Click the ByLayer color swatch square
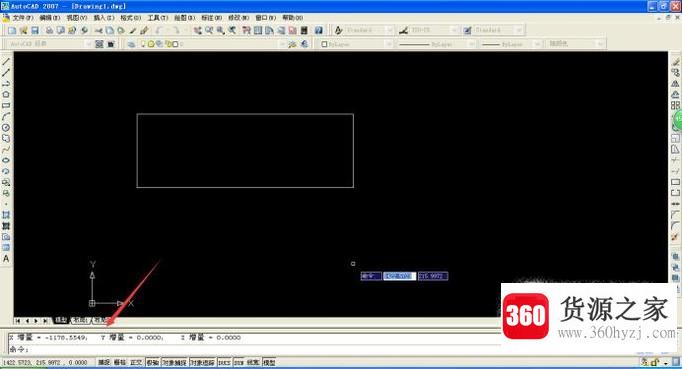 point(324,44)
